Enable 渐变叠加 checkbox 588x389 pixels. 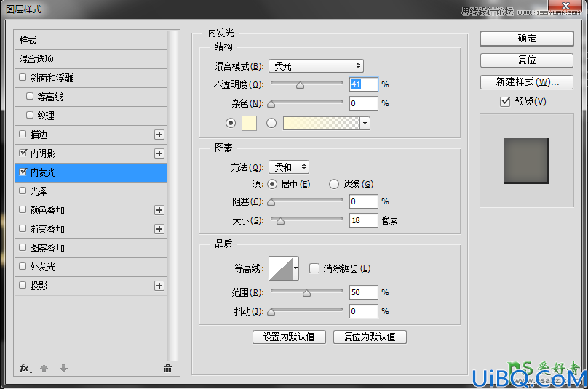(x=23, y=228)
